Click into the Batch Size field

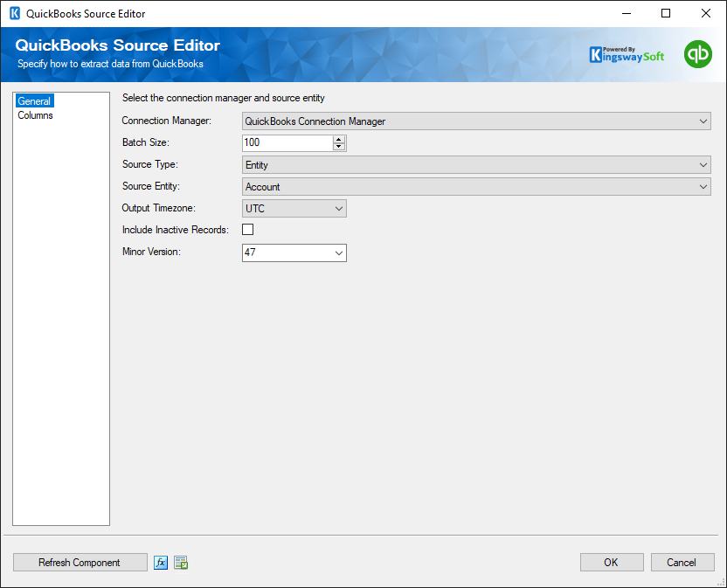pyautogui.click(x=287, y=142)
